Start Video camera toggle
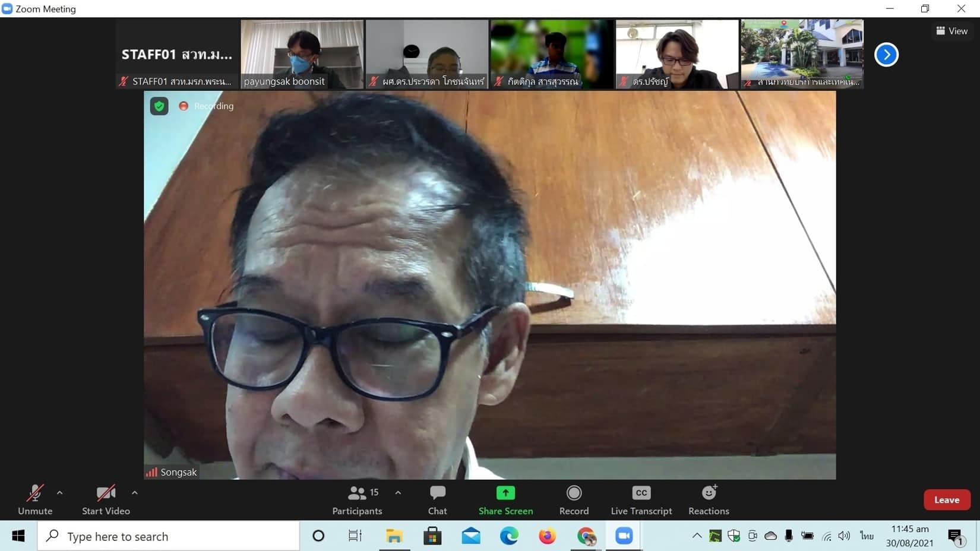 (106, 499)
